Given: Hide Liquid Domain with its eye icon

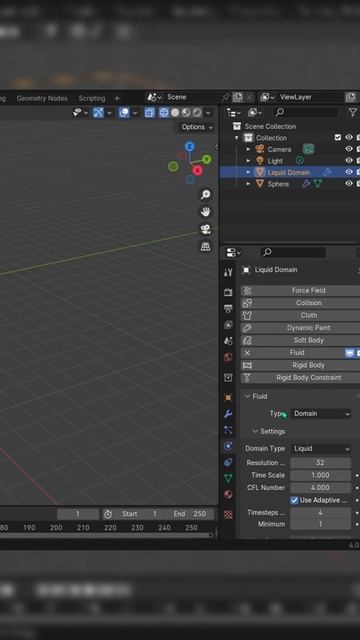Looking at the screenshot, I should click(x=349, y=172).
